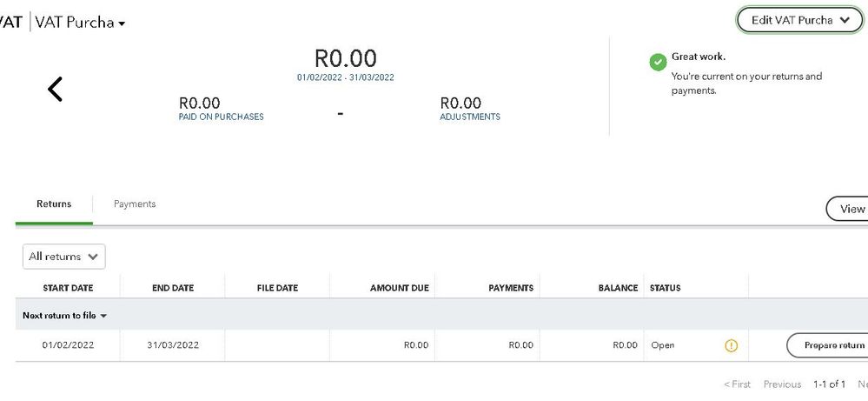Screen dimensions: 868x401
Task: Sort by Status column header
Action: click(666, 288)
